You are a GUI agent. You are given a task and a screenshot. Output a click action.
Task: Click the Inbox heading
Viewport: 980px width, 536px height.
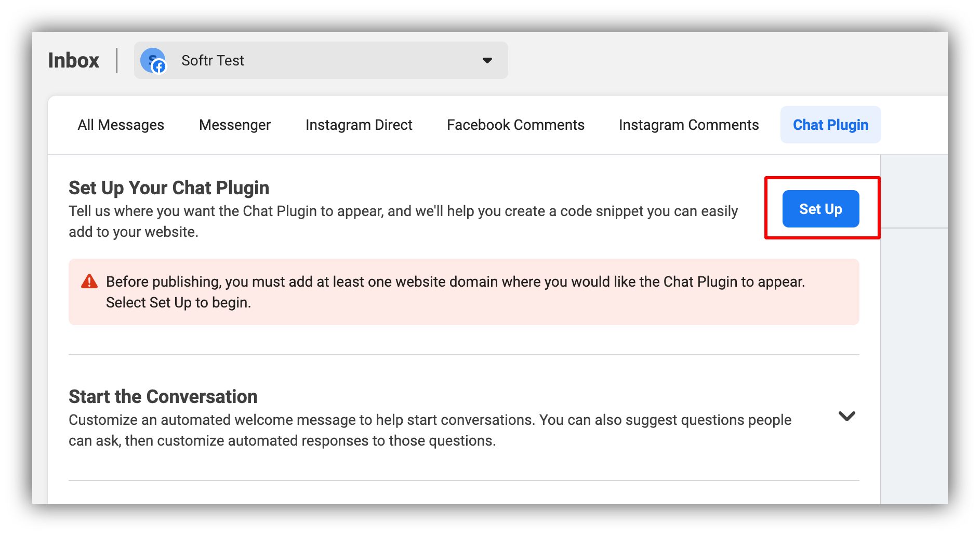[73, 60]
